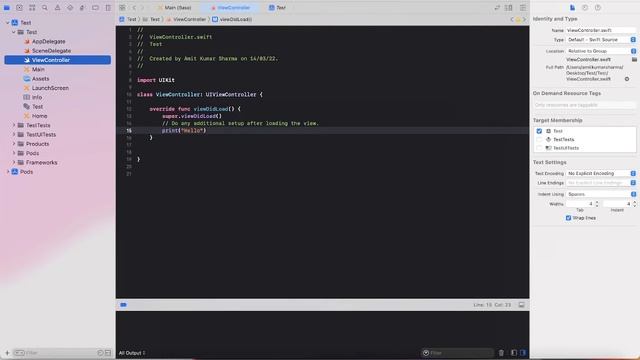Increase tab width stepper
This screenshot has height=360, width=640.
(597, 202)
